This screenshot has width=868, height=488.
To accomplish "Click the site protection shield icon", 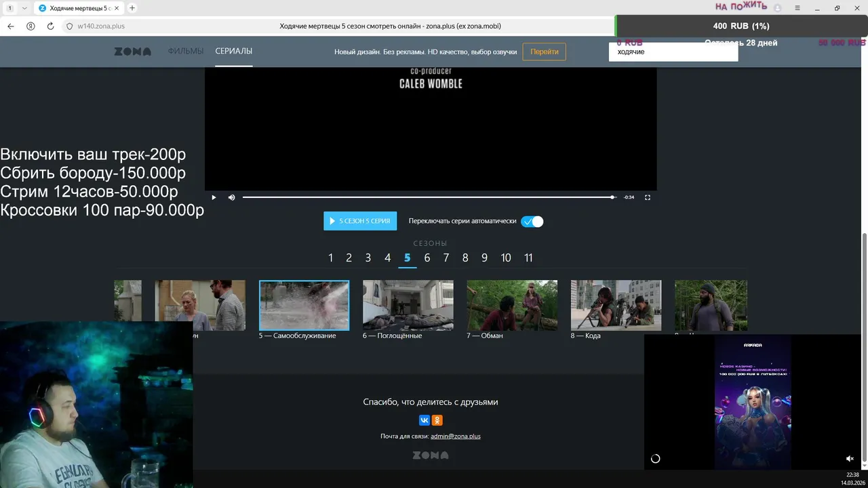I will click(x=69, y=26).
